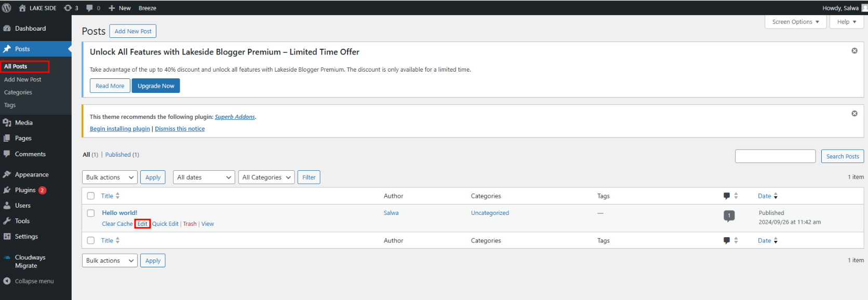Image resolution: width=868 pixels, height=300 pixels.
Task: Click the comment count bubble for Hello world!
Action: coord(729,215)
